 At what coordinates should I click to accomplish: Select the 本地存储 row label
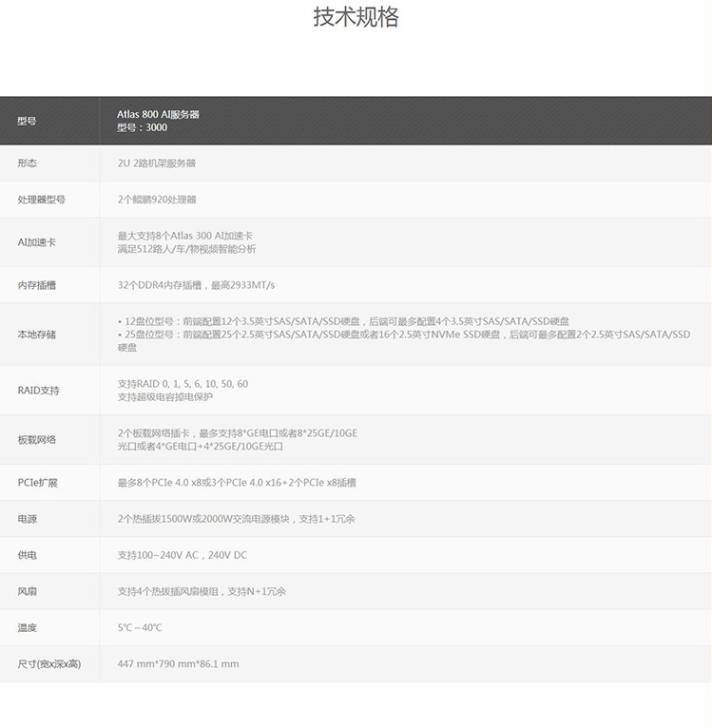click(36, 335)
